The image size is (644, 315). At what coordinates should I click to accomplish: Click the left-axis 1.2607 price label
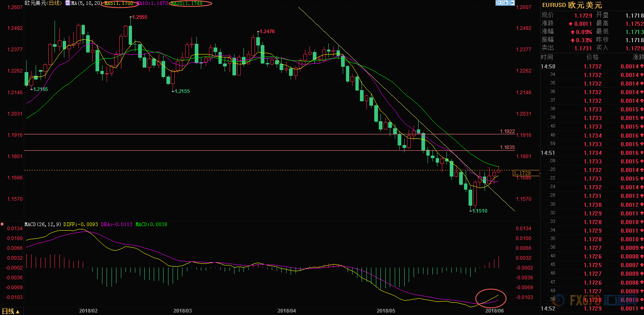[15, 7]
